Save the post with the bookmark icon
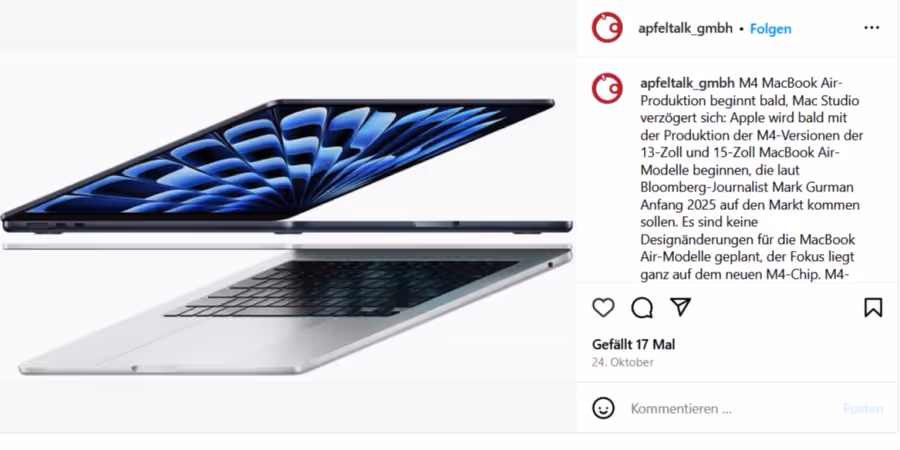The width and height of the screenshot is (900, 450). coord(873,308)
